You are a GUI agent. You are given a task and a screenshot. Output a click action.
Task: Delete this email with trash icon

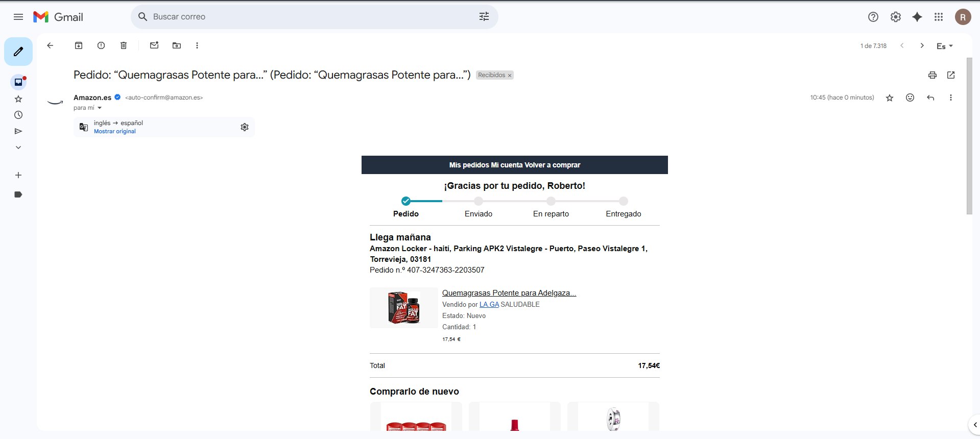tap(124, 45)
